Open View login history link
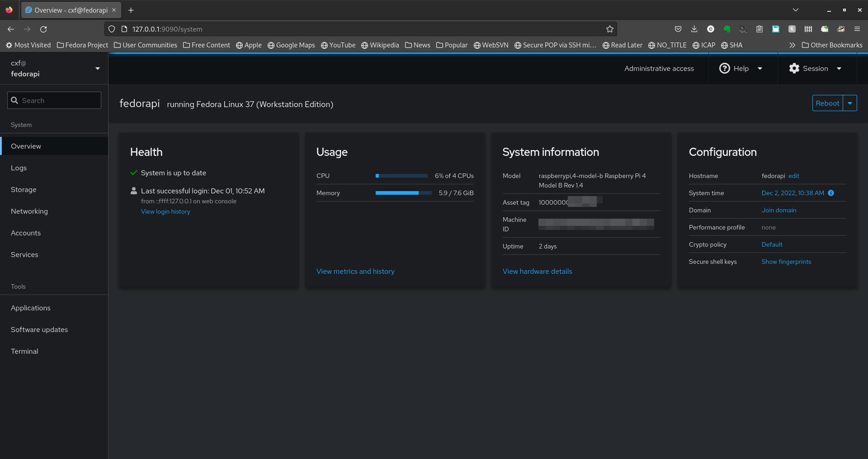Viewport: 868px width, 459px height. [x=165, y=211]
